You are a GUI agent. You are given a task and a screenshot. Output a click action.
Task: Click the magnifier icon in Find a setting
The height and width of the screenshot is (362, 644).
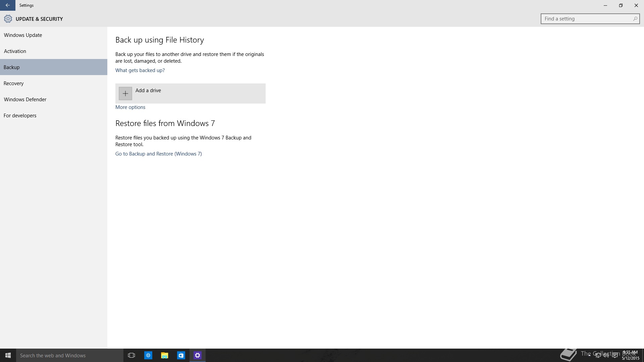635,19
